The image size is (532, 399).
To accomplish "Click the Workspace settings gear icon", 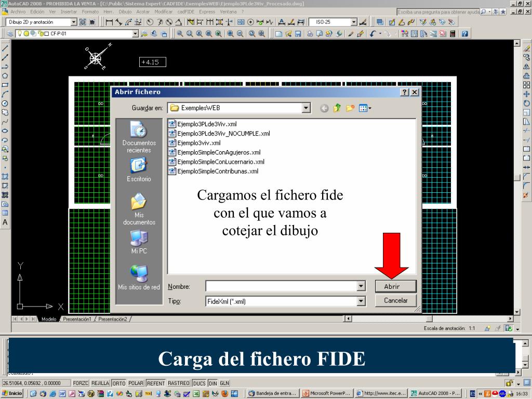I will (83, 22).
